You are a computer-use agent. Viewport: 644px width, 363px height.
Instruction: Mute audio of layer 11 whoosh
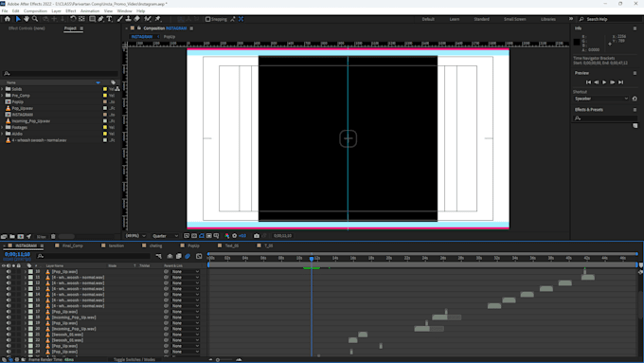click(9, 278)
